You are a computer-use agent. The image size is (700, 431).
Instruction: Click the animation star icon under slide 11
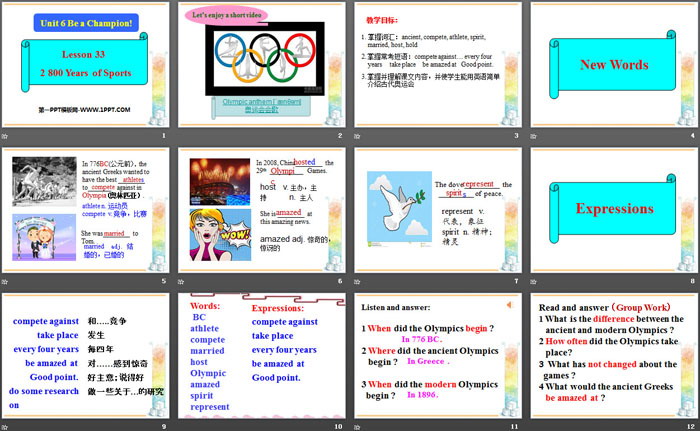click(358, 427)
